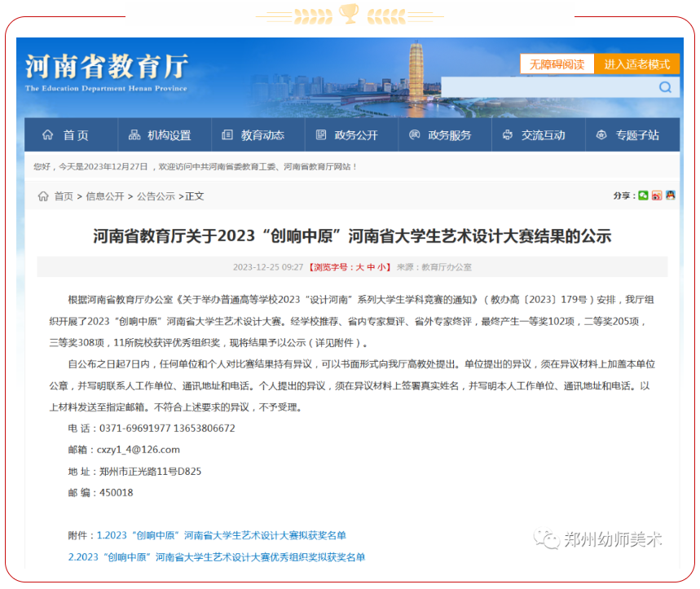Open the 教育动态 navigation menu

pos(253,135)
